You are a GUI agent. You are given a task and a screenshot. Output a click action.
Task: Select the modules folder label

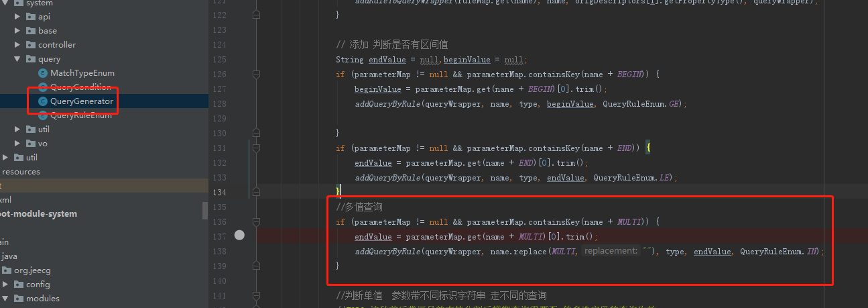43,299
